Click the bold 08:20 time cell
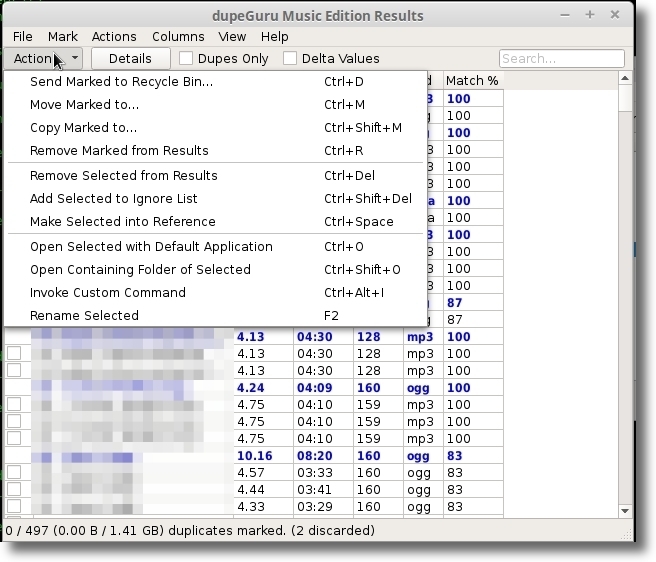 point(323,456)
